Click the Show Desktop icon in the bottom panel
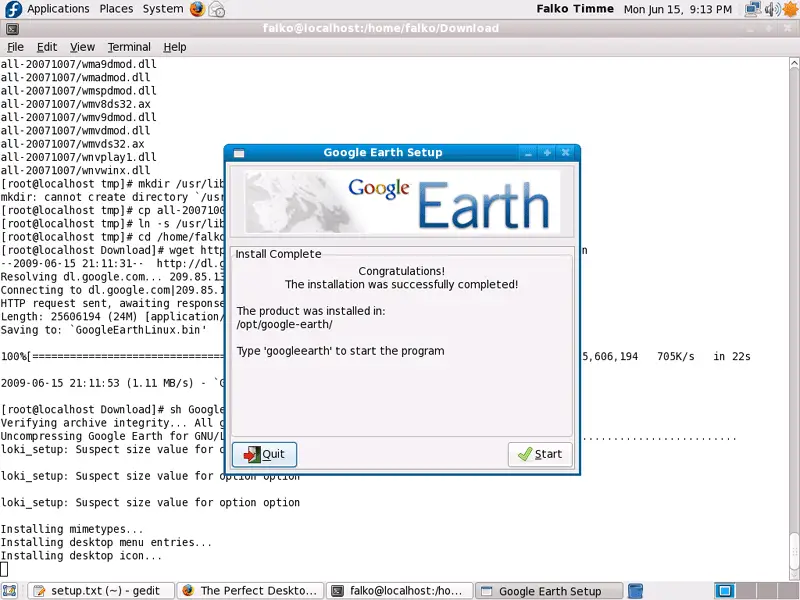 click(11, 591)
